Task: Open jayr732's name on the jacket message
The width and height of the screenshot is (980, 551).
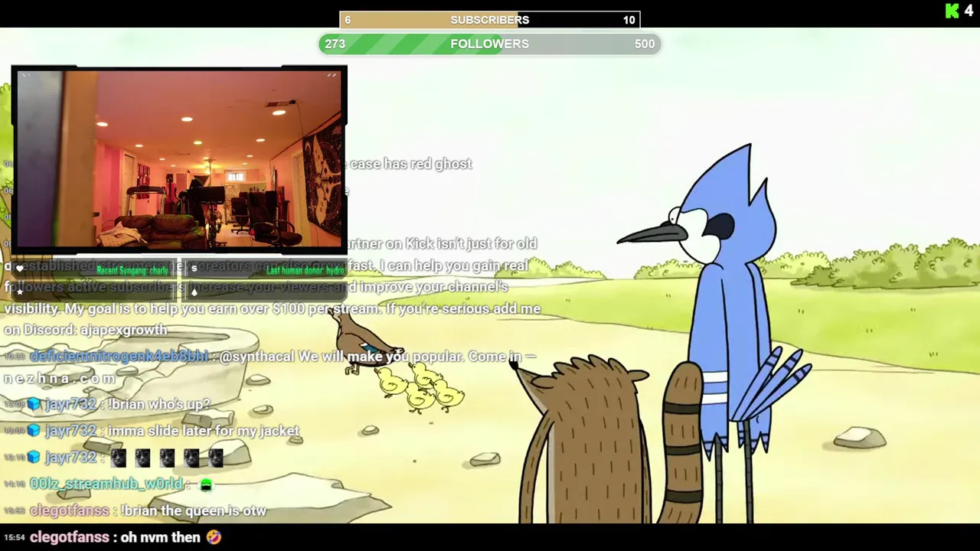Action: [71, 431]
